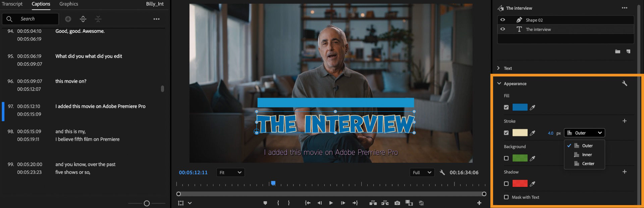Click the Lift button
This screenshot has width=644, height=208.
click(373, 203)
